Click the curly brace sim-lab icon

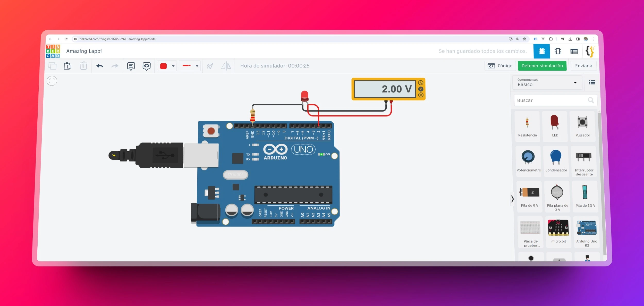coord(590,51)
